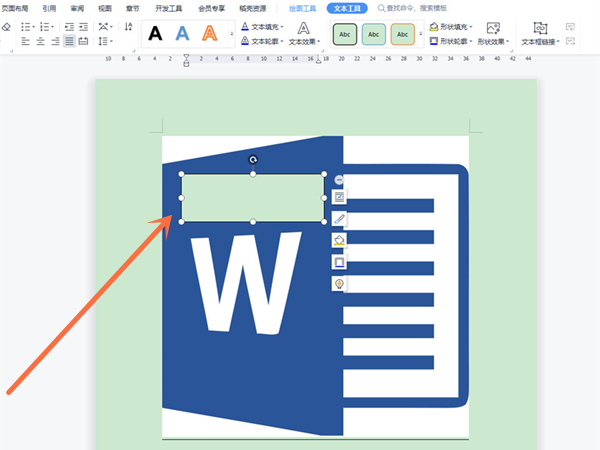The width and height of the screenshot is (600, 450).
Task: Click the sort icon
Action: point(129,27)
